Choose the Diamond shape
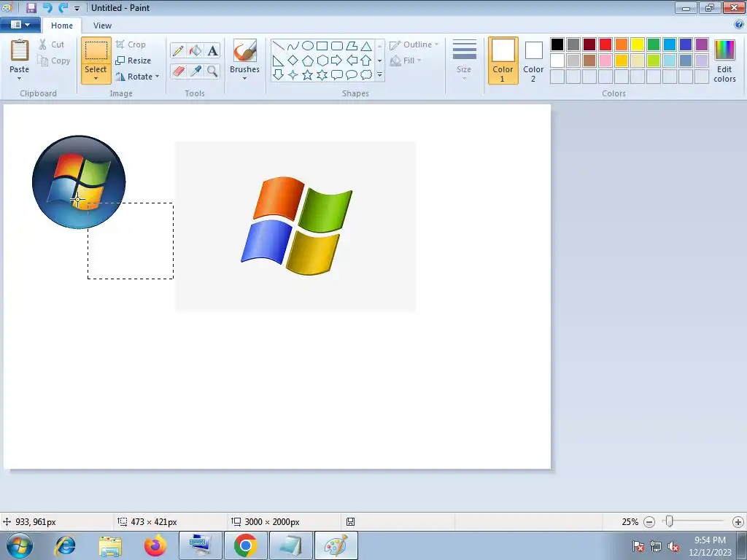Screen dimensions: 747x560 pyautogui.click(x=293, y=61)
